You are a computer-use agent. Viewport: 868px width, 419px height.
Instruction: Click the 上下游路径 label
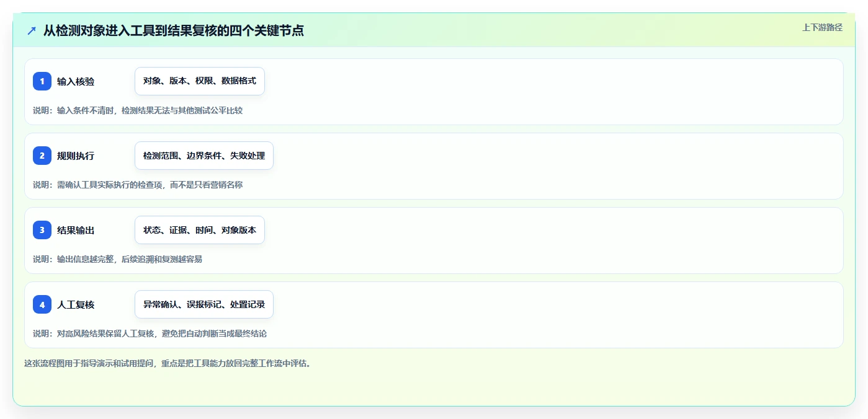pos(822,27)
